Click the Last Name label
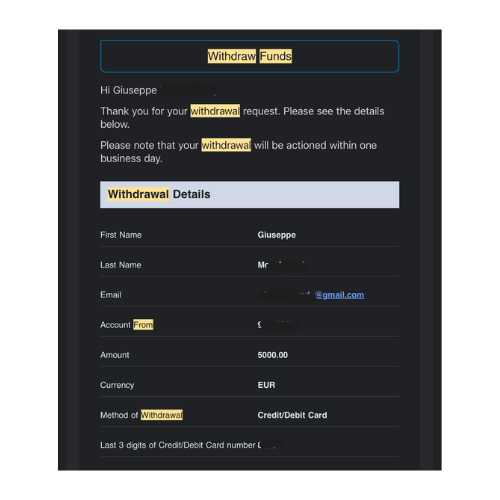Screen dimensions: 500x500 pos(121,265)
